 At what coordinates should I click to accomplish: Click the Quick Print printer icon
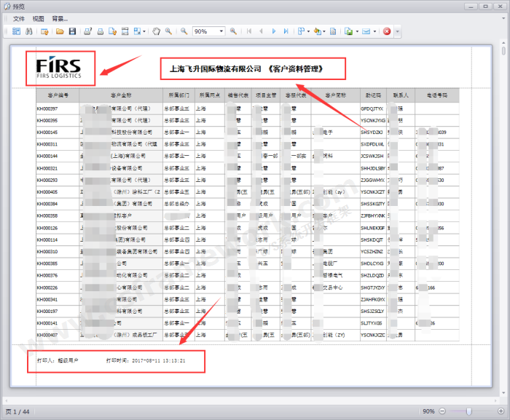(101, 31)
